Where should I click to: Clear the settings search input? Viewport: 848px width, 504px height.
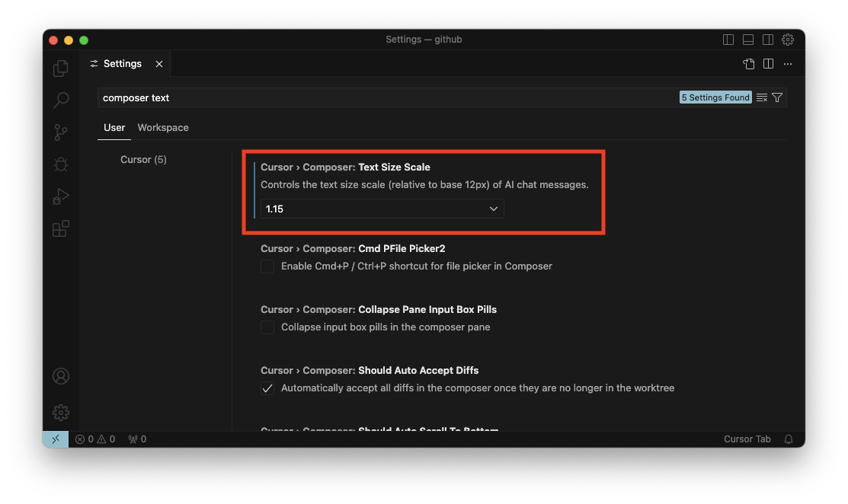pos(761,97)
